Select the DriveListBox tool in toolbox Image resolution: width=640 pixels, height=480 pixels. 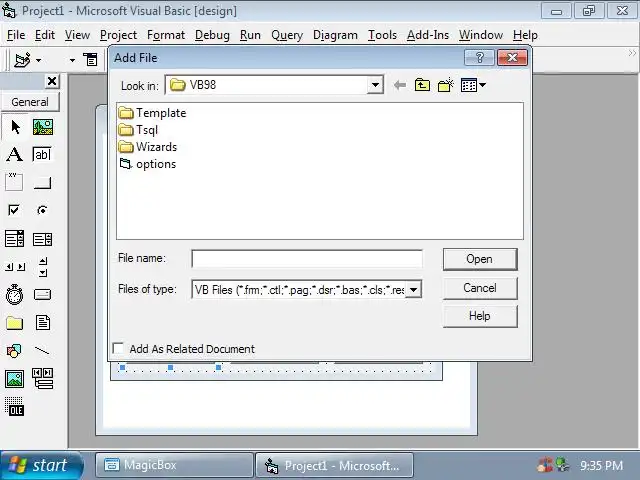point(42,294)
